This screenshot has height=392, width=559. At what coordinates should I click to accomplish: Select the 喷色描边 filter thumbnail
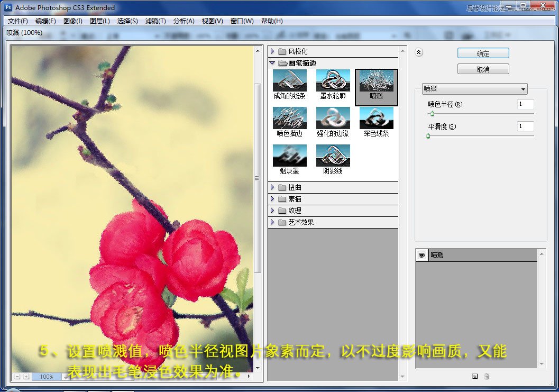289,118
